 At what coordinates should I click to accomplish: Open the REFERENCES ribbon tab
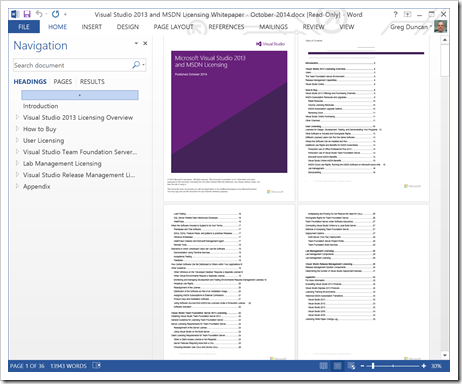click(x=226, y=27)
